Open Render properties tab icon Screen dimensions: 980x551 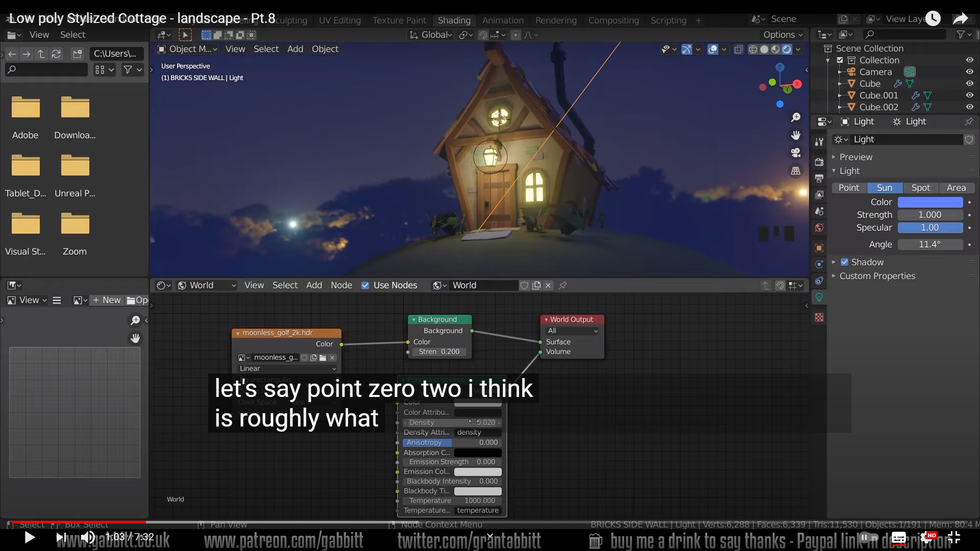tap(819, 162)
